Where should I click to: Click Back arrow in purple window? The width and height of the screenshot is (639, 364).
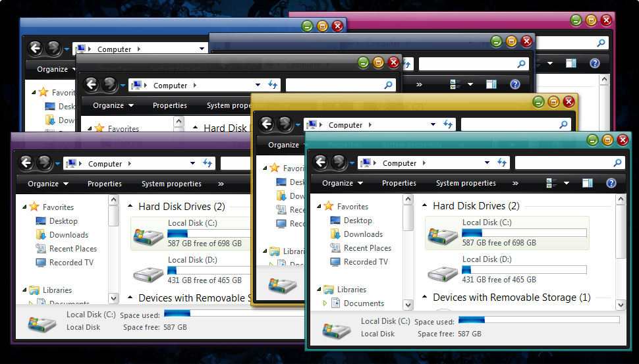[26, 163]
